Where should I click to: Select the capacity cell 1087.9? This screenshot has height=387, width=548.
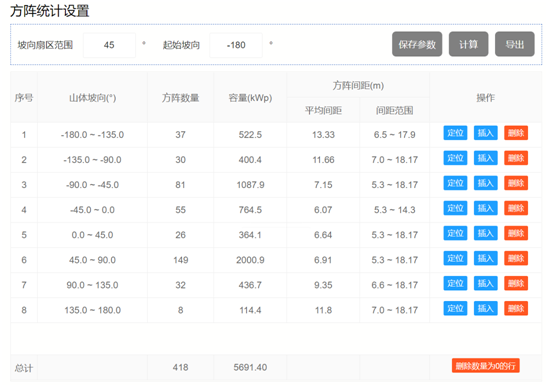point(250,185)
